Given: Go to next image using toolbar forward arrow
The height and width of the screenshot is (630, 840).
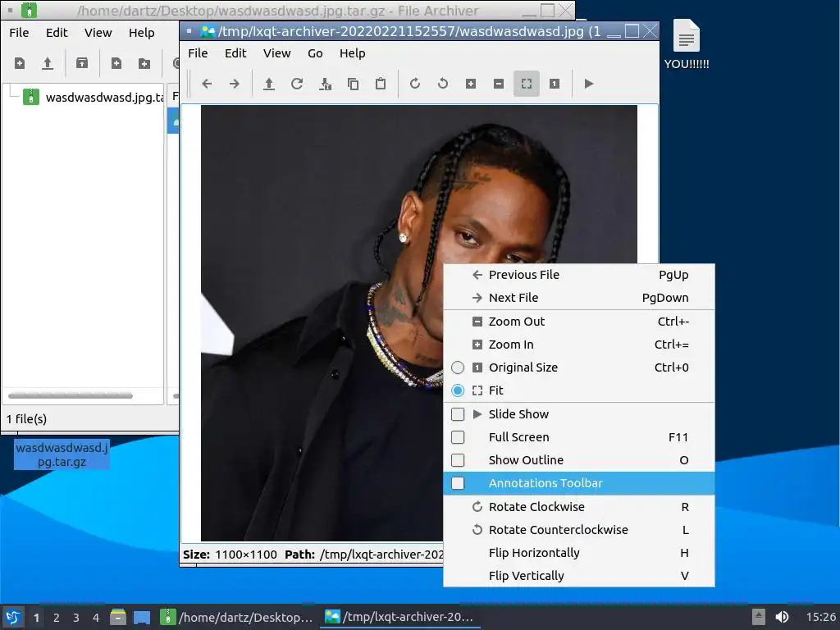Looking at the screenshot, I should pyautogui.click(x=235, y=84).
